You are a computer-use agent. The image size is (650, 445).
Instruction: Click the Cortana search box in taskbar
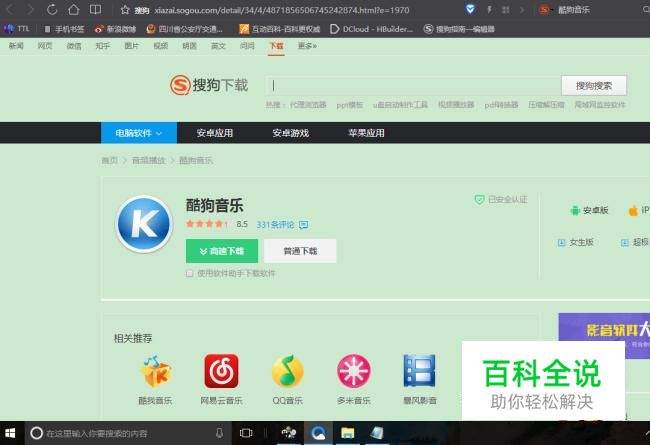tap(126, 433)
